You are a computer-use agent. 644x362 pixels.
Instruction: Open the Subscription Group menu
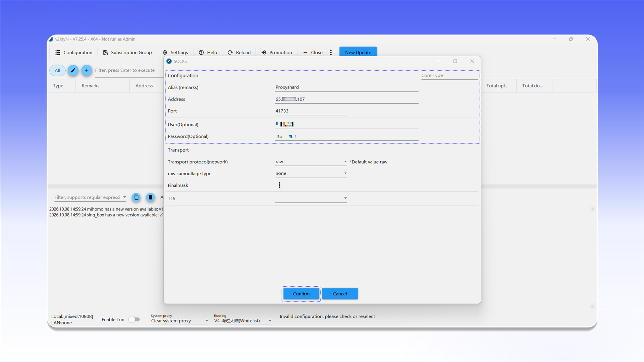click(127, 52)
